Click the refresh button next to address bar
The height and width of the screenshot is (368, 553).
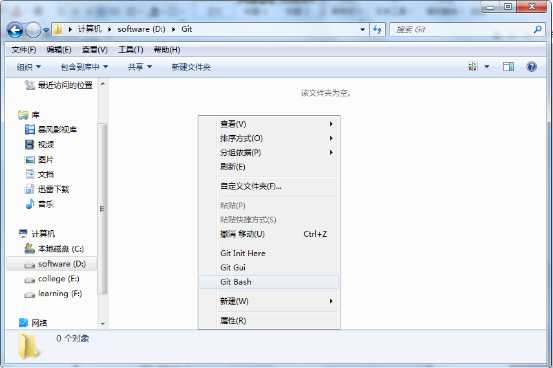click(x=377, y=29)
